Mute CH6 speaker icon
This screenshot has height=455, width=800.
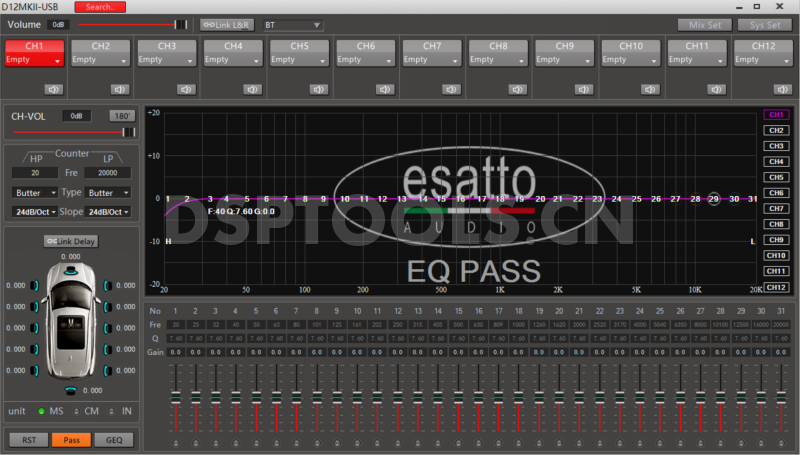point(385,90)
